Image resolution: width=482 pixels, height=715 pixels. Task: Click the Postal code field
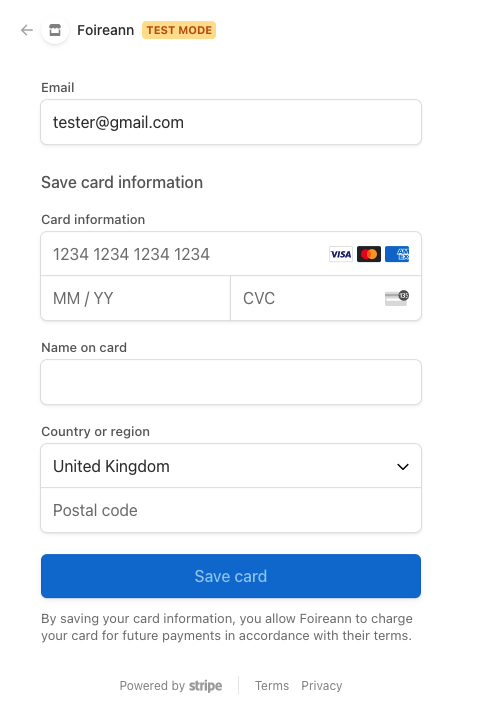tap(231, 510)
